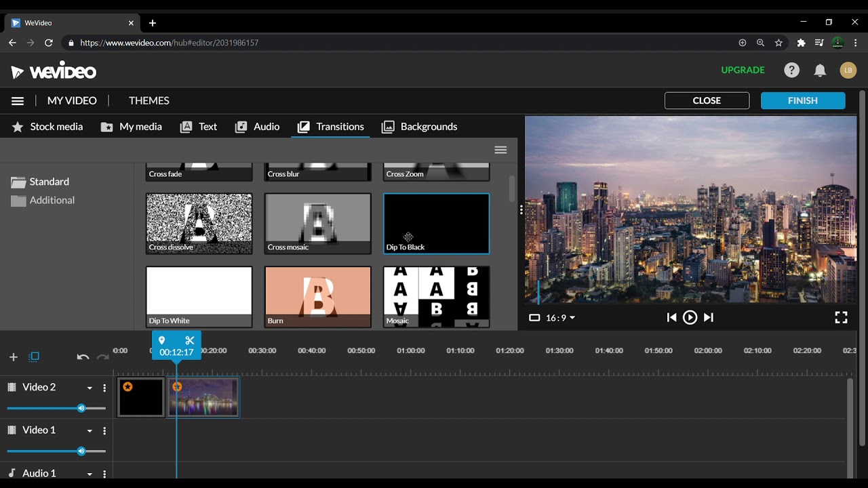Select the Dip To White transition
This screenshot has width=868, height=488.
(199, 297)
